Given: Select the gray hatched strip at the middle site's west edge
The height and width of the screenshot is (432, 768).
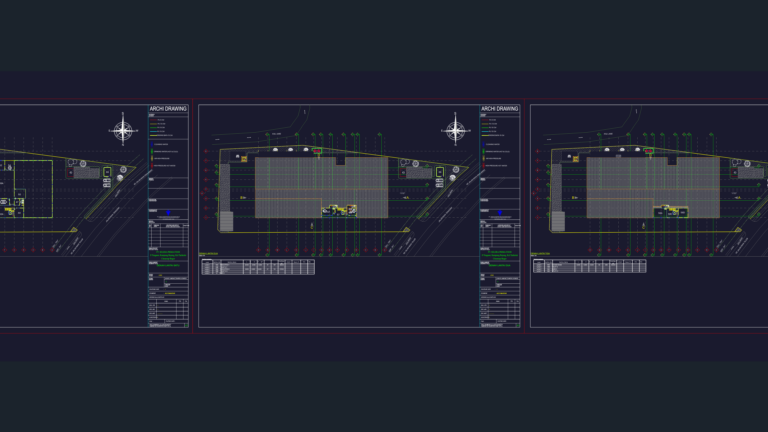Looking at the screenshot, I should click(225, 188).
